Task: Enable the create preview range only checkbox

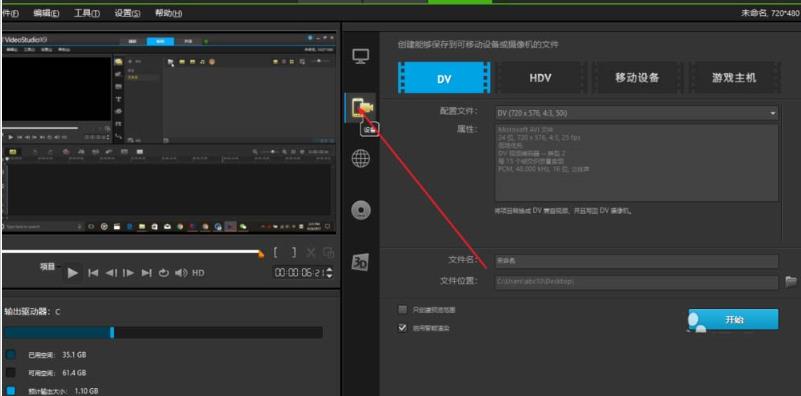Action: pyautogui.click(x=403, y=310)
